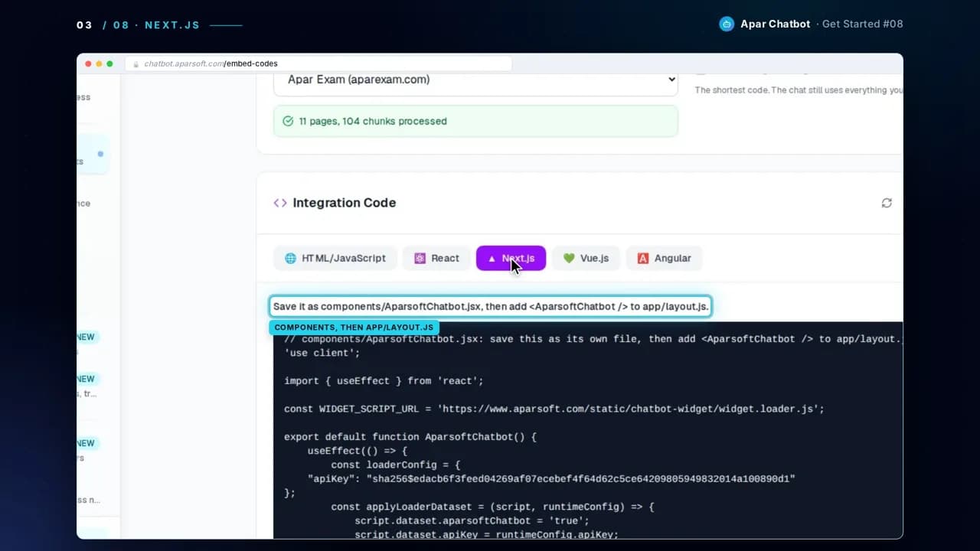The height and width of the screenshot is (551, 980).
Task: Click the 'Save it as components/AparsoftChatbot.jsx' instruction text
Action: 491,306
